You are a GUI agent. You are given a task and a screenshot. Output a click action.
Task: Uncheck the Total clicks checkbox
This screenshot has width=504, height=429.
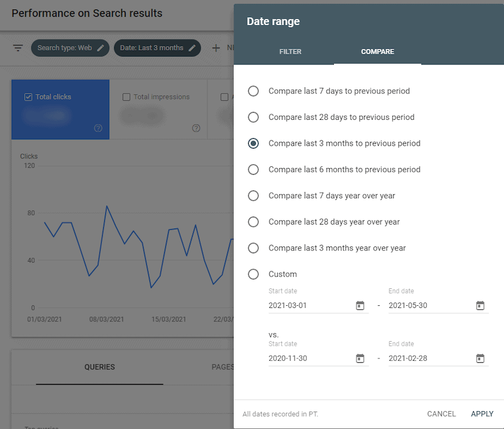coord(29,97)
